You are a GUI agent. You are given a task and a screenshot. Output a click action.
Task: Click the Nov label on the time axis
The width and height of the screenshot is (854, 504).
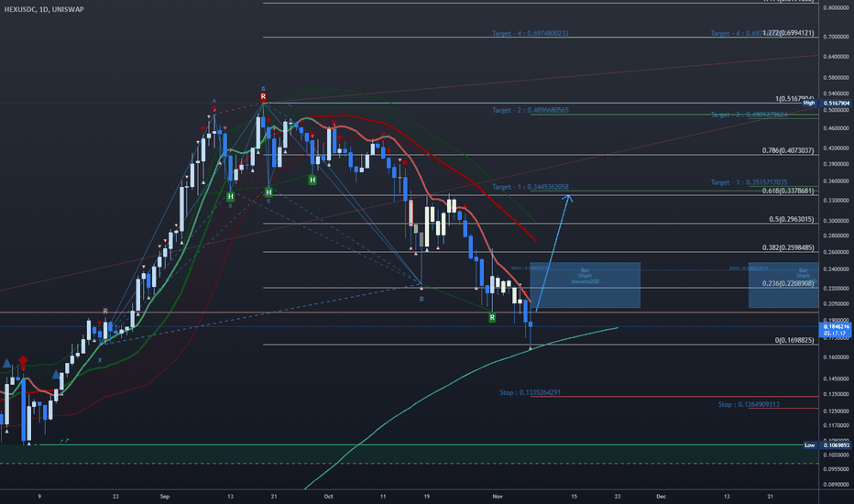[498, 497]
